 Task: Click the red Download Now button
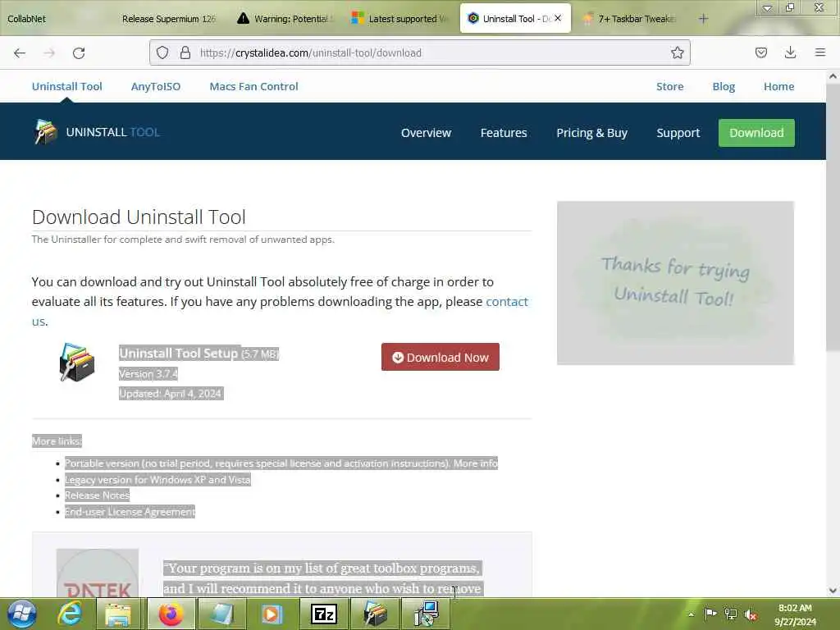coord(441,357)
